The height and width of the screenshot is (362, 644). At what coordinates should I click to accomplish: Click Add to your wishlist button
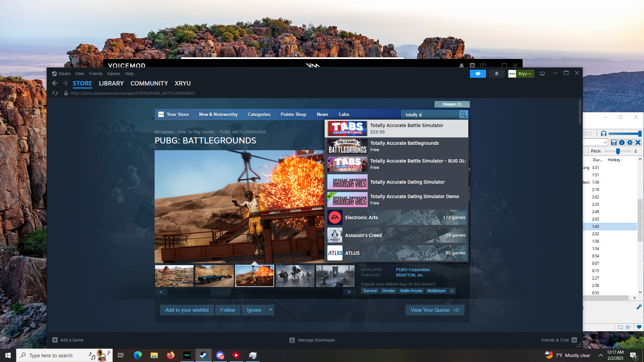click(x=187, y=310)
